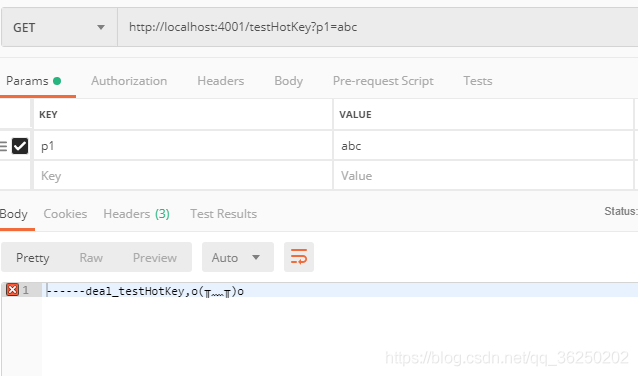The width and height of the screenshot is (638, 376).
Task: Switch response view to Raw
Action: click(x=91, y=258)
